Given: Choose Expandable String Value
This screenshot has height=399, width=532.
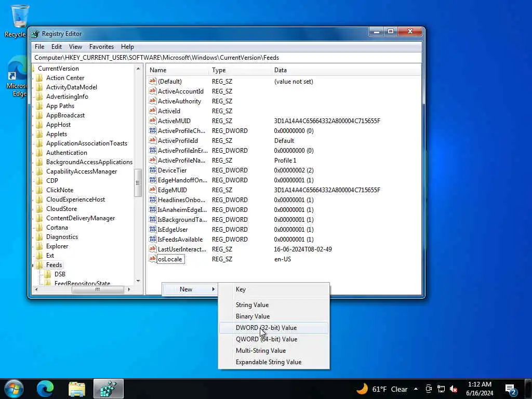Looking at the screenshot, I should (273, 362).
